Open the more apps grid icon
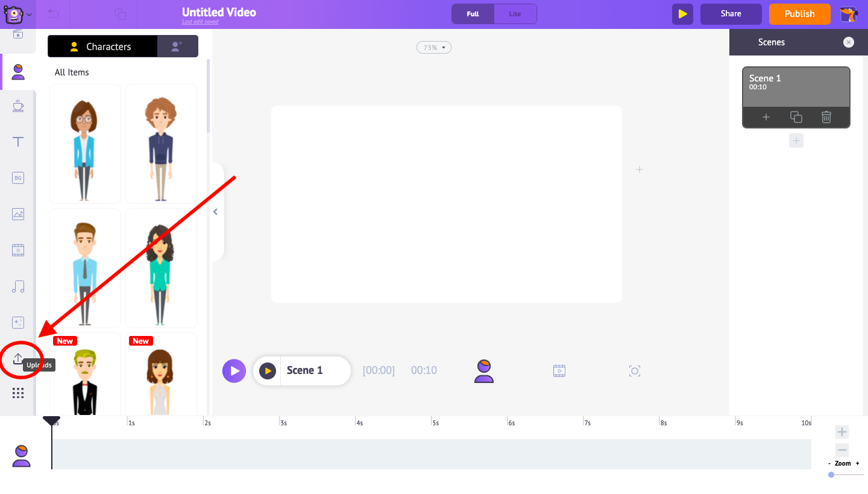868x494 pixels. [x=18, y=393]
